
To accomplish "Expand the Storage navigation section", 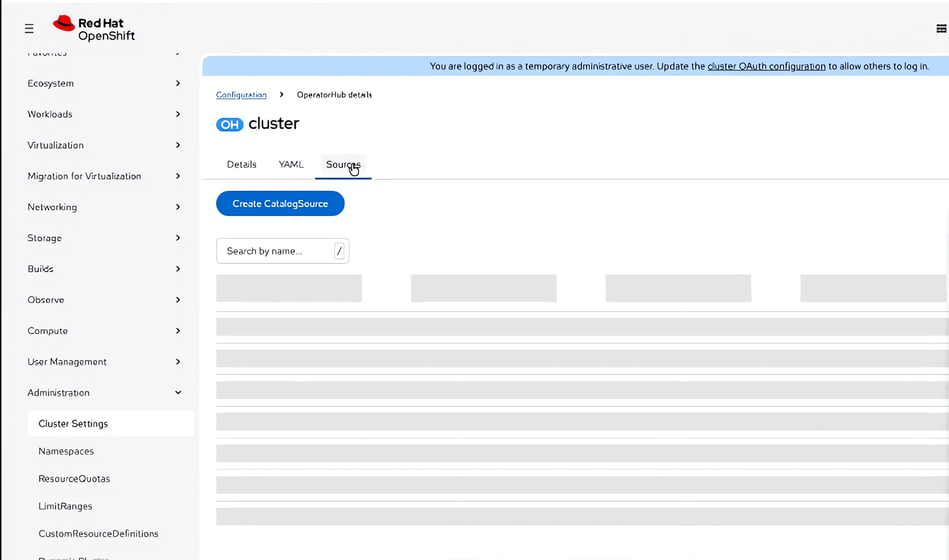I will point(104,238).
